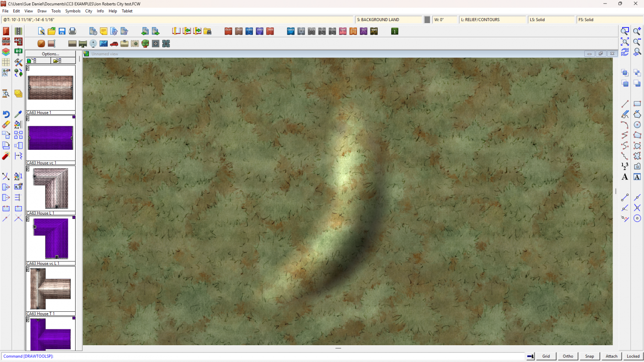This screenshot has height=362, width=644.
Task: Select the CA63 House L 1 symbol thumbnail
Action: (x=50, y=188)
